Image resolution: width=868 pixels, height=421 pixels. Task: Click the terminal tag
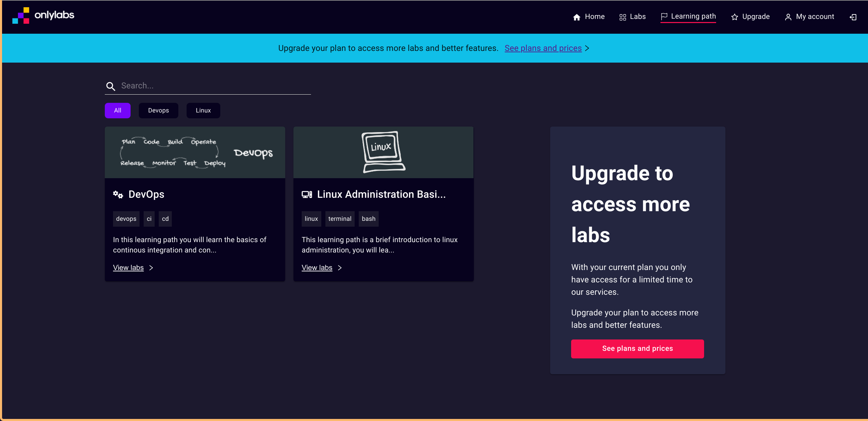340,219
